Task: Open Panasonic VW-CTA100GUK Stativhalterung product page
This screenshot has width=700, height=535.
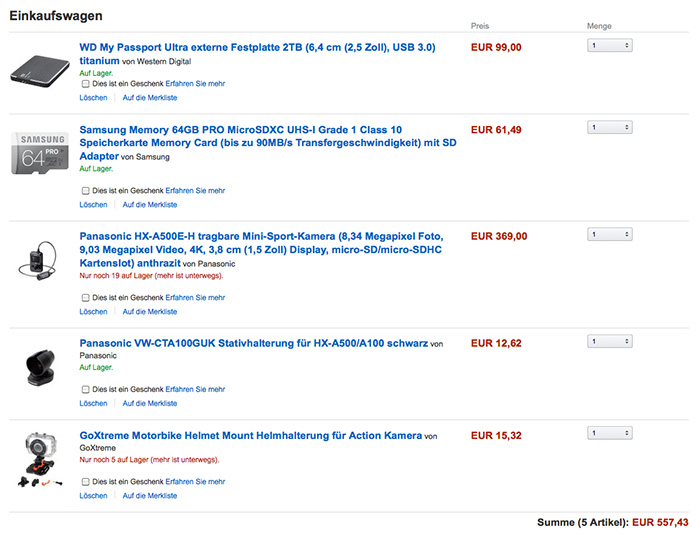Action: [252, 343]
